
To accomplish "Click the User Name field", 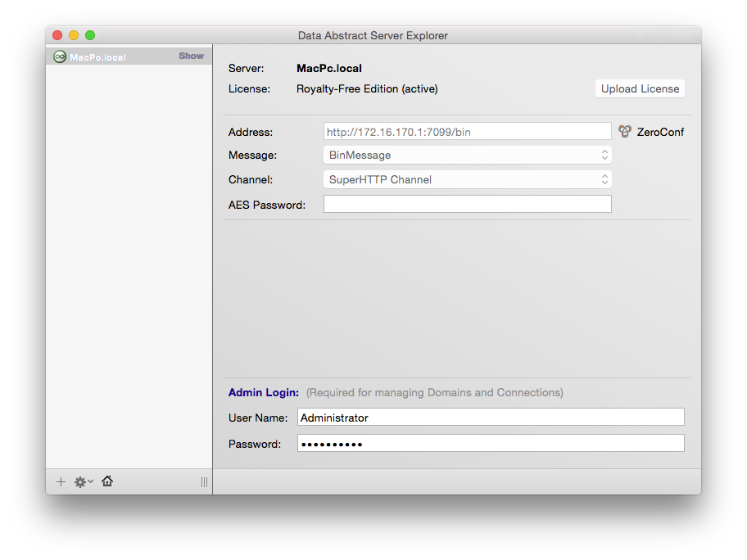I will [491, 418].
